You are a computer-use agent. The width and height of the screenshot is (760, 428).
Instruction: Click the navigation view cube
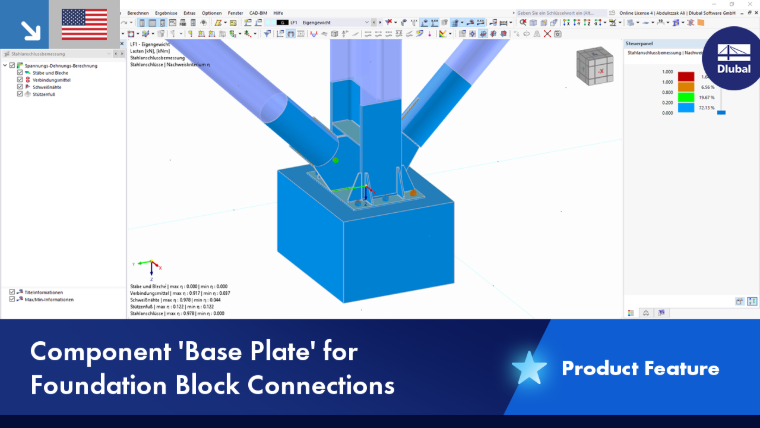[x=595, y=66]
